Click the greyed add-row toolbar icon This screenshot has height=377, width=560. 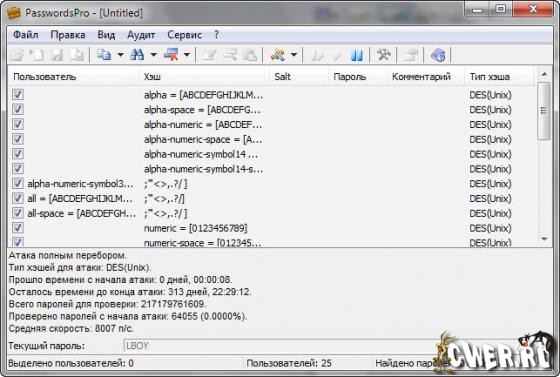coord(230,55)
